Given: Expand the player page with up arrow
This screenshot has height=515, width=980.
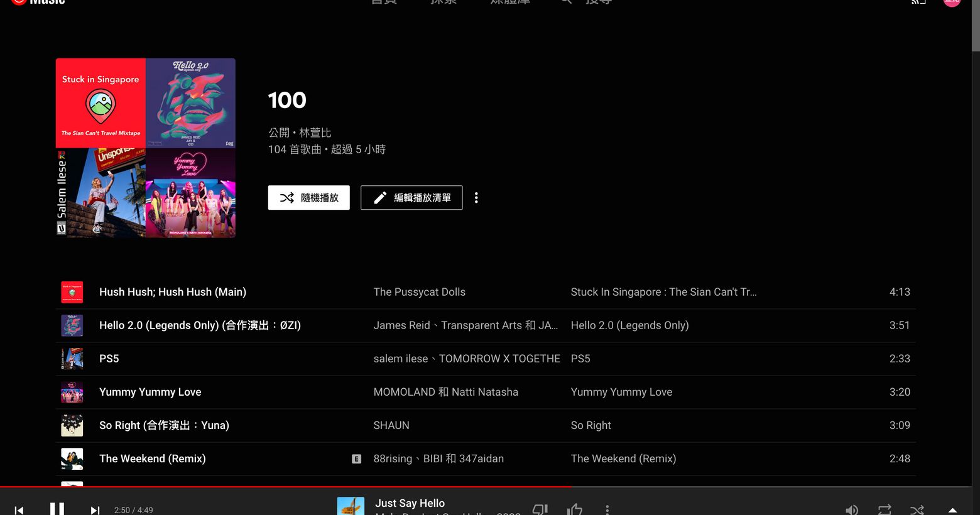Looking at the screenshot, I should tap(952, 510).
